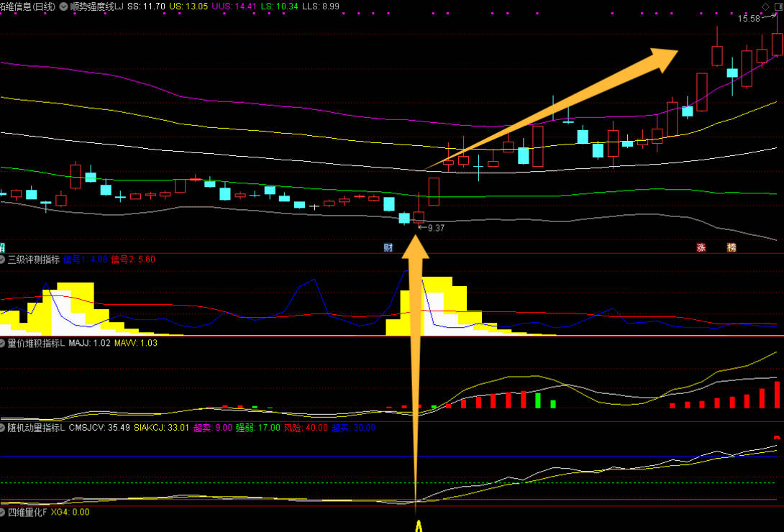Click the yellow US: 13.05 value
784x532 pixels.
188,6
